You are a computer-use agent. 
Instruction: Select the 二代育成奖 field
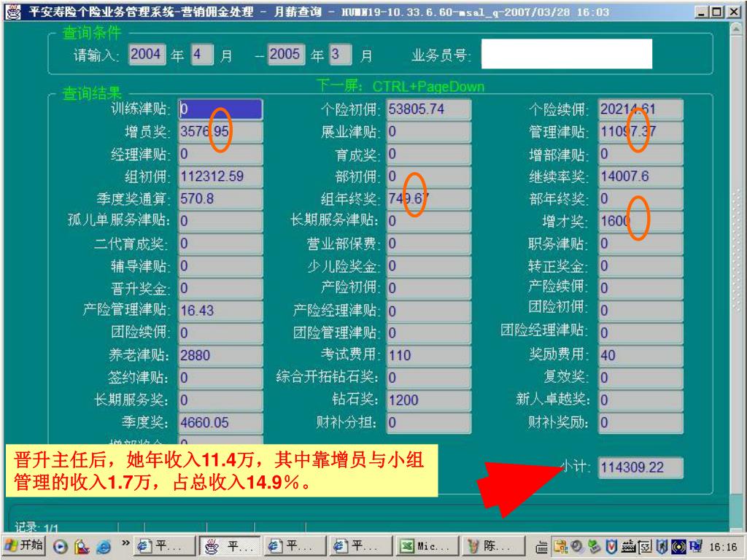click(x=220, y=244)
